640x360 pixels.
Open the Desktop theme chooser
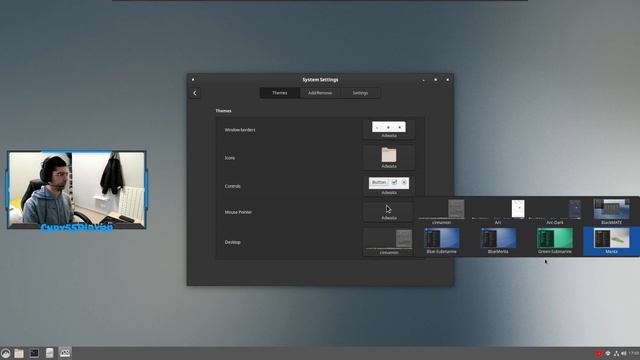[389, 242]
